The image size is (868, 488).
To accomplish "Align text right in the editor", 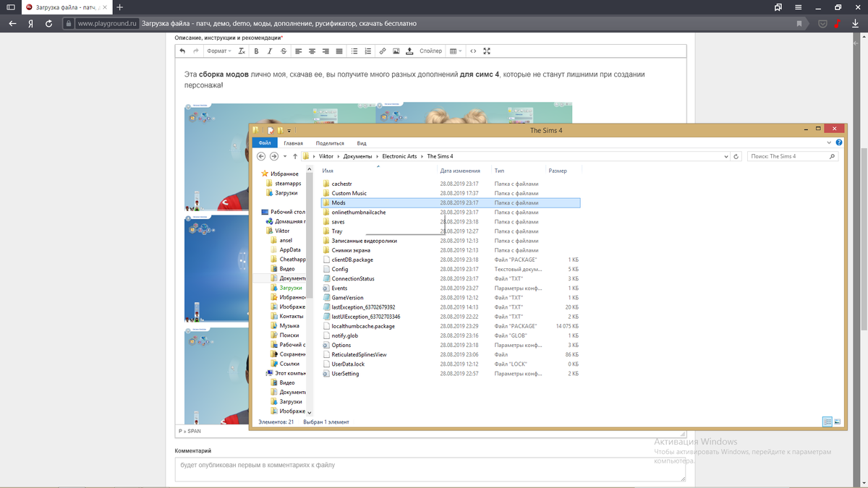I will (325, 51).
